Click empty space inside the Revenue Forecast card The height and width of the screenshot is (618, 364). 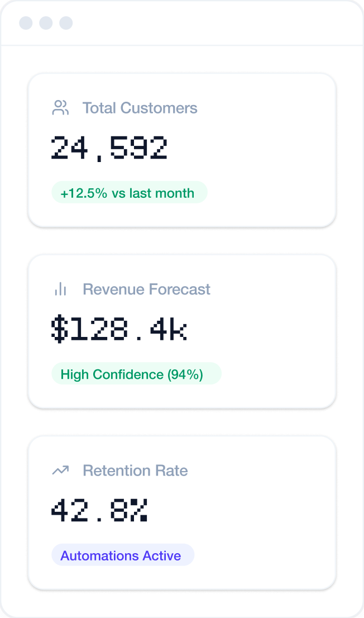coord(274,332)
